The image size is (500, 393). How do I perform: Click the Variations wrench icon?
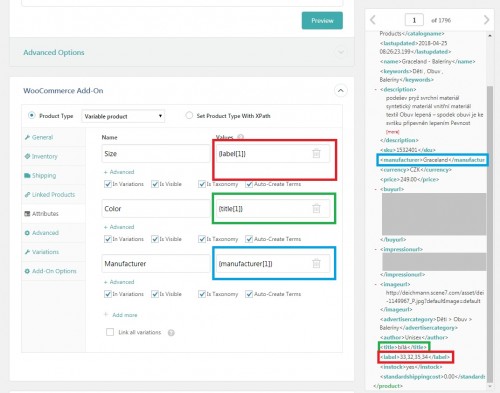point(27,252)
